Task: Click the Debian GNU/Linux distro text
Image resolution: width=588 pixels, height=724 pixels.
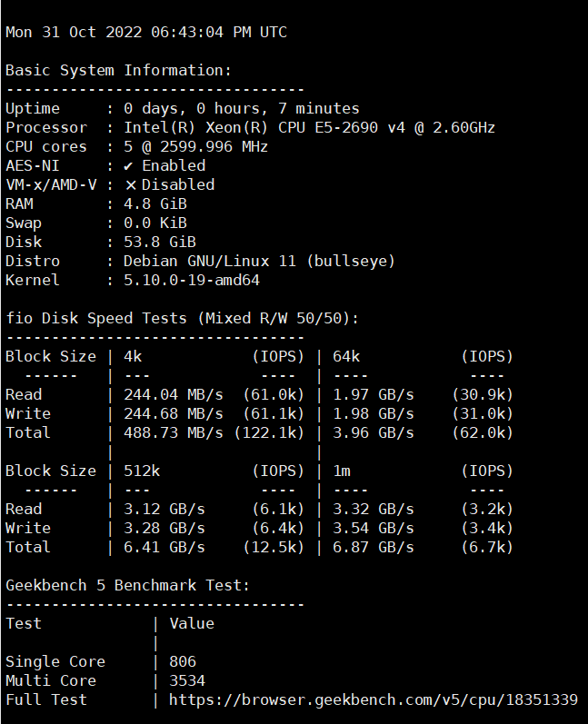Action: [x=259, y=261]
